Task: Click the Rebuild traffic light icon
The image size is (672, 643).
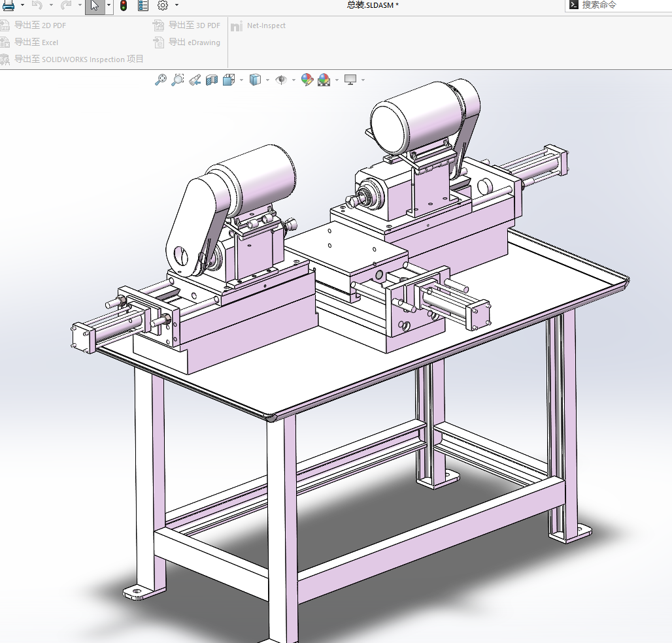Action: pos(124,6)
